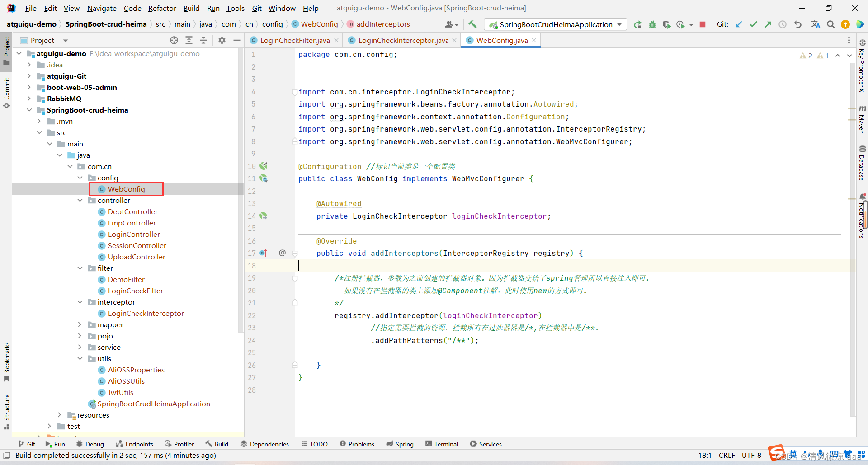This screenshot has height=465, width=868.
Task: Toggle tool window bars corner icon
Action: tap(7, 455)
